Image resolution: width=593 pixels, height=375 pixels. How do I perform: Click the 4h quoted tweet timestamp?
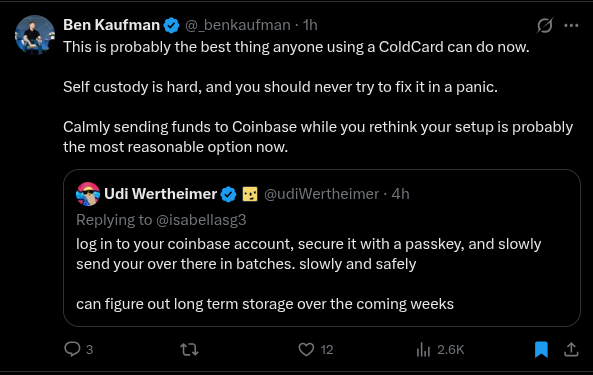(x=401, y=194)
